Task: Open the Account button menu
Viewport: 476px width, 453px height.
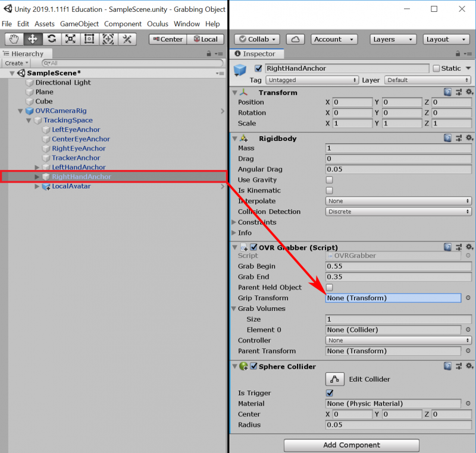Action: tap(334, 39)
